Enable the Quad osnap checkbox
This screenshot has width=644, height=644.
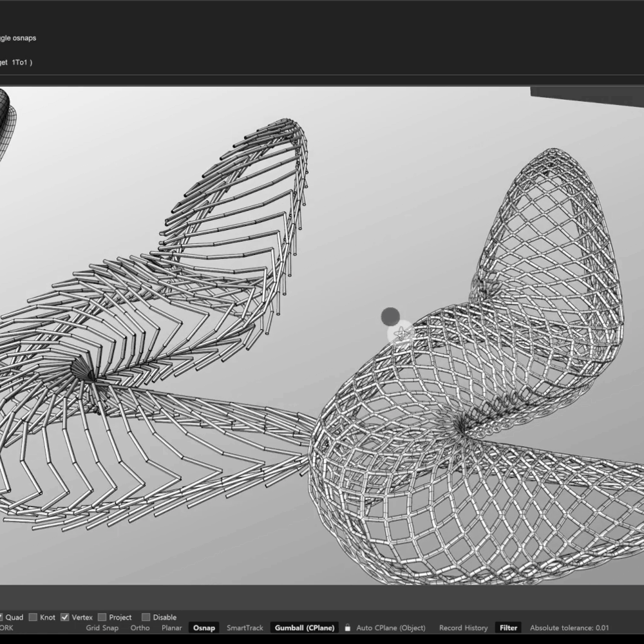(x=2, y=617)
